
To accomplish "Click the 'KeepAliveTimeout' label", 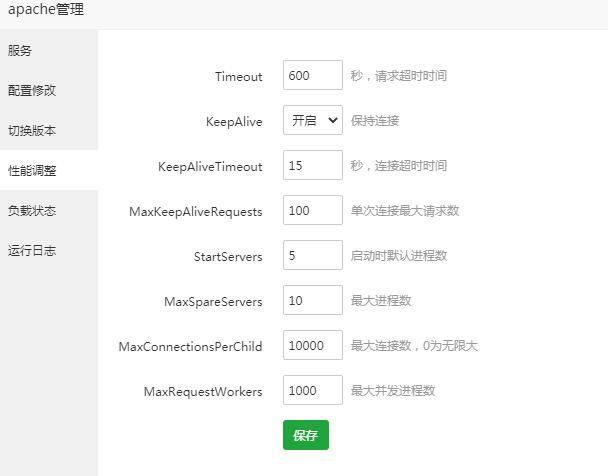I will pos(210,167).
